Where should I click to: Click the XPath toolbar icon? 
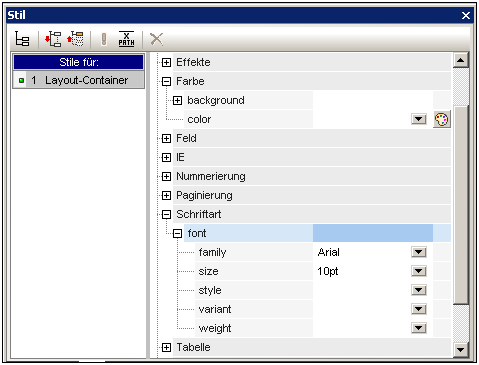(x=126, y=39)
